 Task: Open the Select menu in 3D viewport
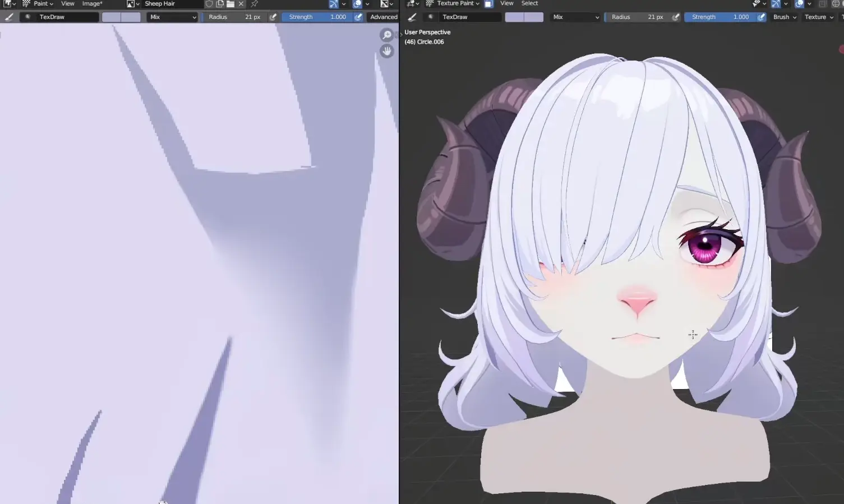click(x=529, y=3)
